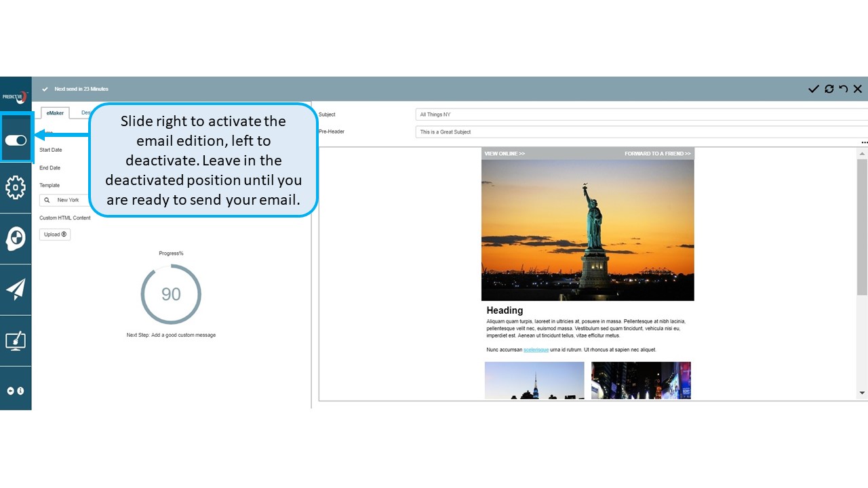
Task: Open the monitor with paintbrush design icon
Action: click(16, 340)
